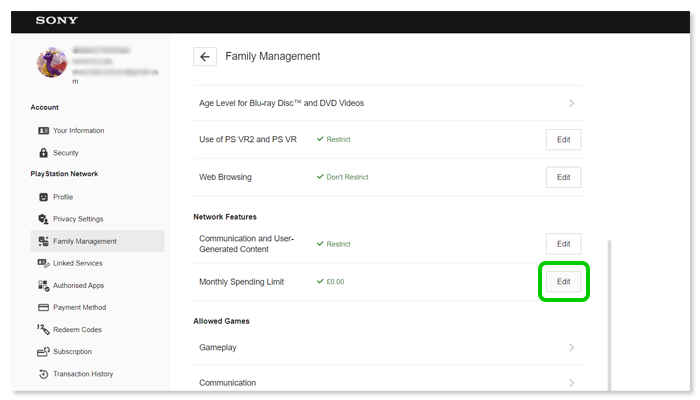Image resolution: width=700 pixels, height=400 pixels.
Task: Click the PlayStation Network sidebar heading
Action: 64,174
